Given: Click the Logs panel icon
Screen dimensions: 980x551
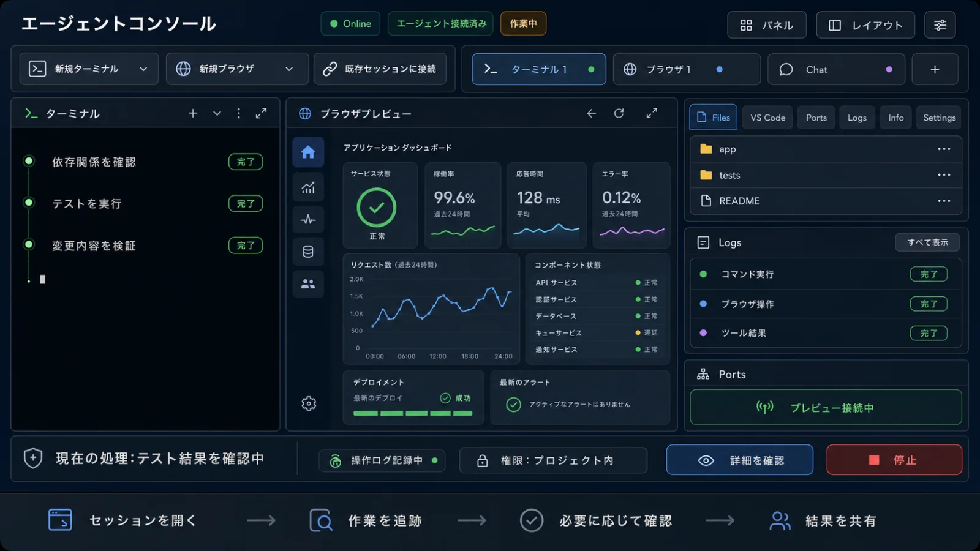Looking at the screenshot, I should (703, 242).
